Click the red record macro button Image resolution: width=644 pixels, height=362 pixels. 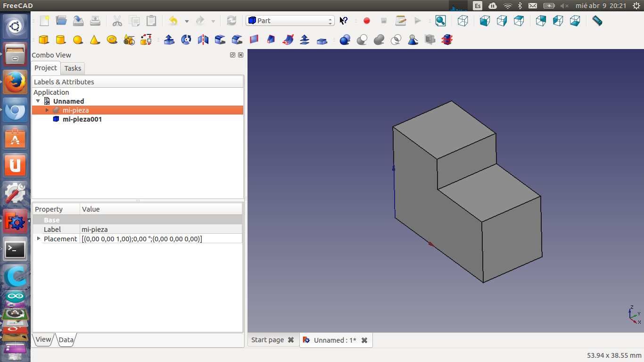click(367, 21)
